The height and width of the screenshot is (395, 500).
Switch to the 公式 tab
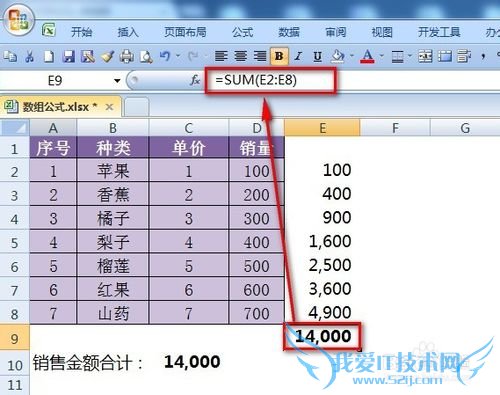[x=243, y=32]
